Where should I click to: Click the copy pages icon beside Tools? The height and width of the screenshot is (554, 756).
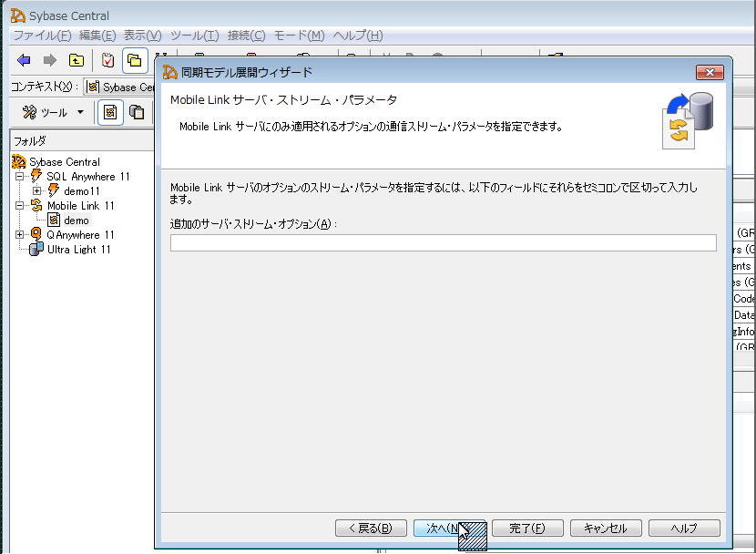pos(137,112)
